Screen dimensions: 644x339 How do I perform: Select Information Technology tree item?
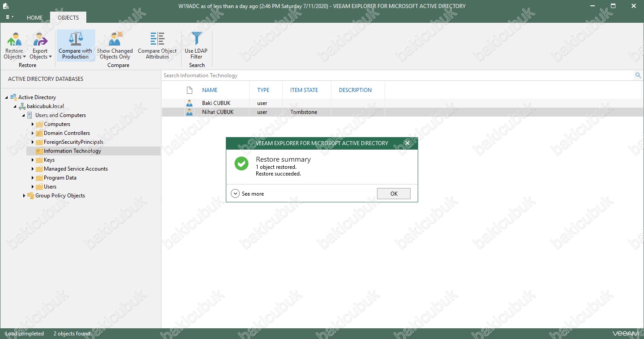[72, 151]
